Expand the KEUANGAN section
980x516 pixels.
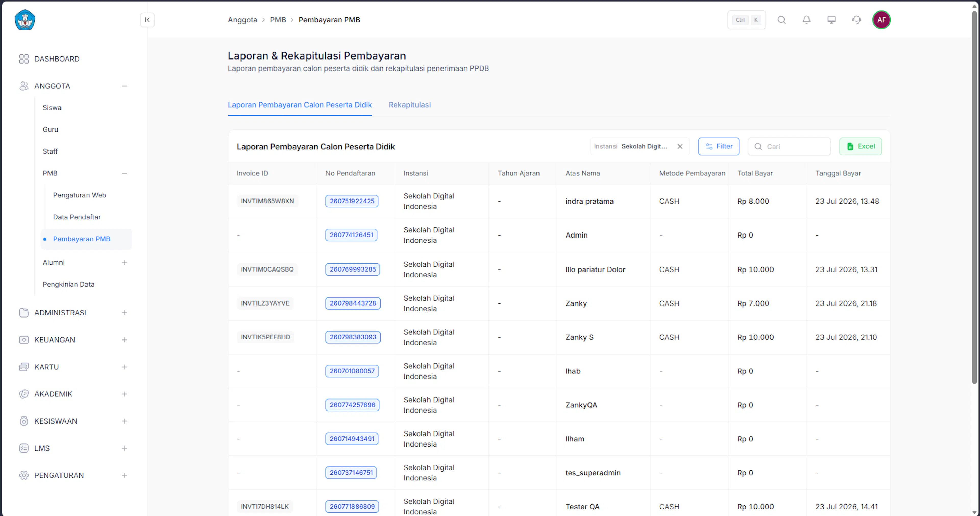pyautogui.click(x=124, y=340)
